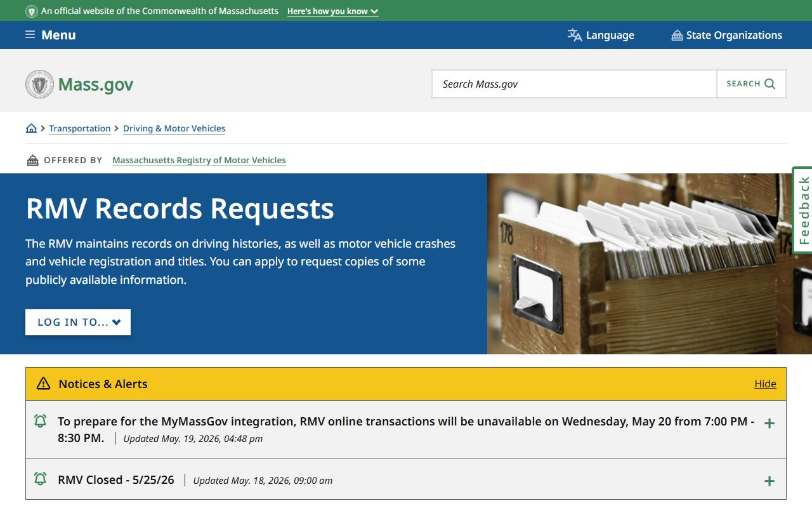Expand the RMV Closed 5/25/26 alert
Viewport: 812px width, 508px height.
point(769,481)
